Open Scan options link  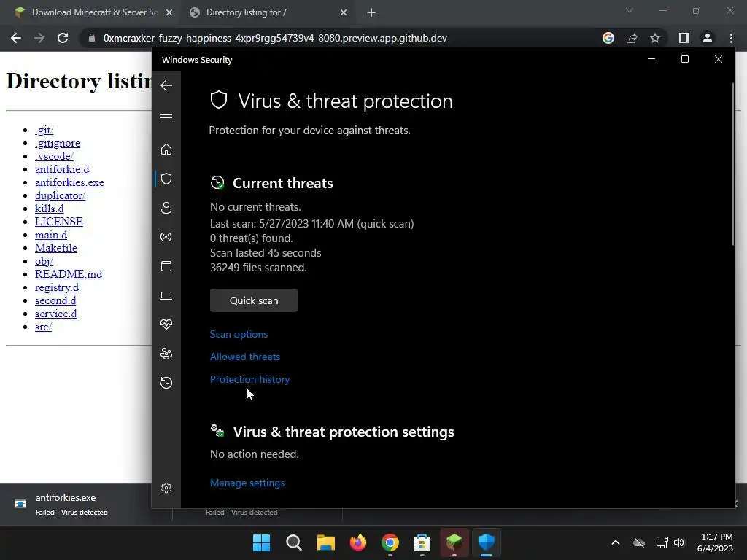(239, 334)
